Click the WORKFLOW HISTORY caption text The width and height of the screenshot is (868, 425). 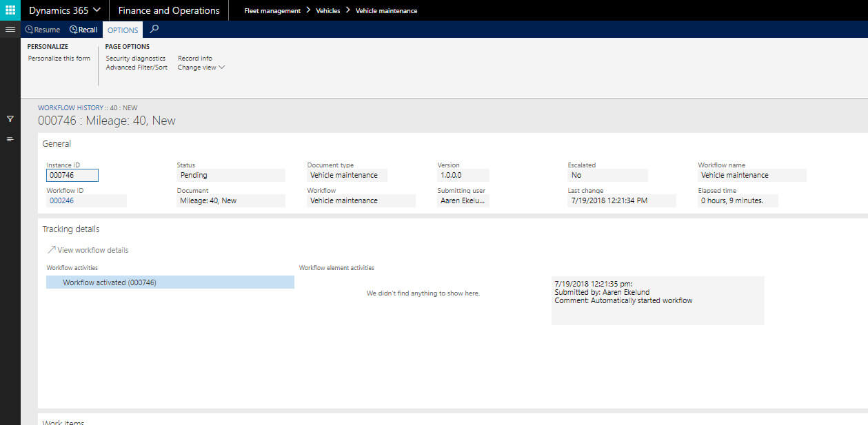click(88, 108)
